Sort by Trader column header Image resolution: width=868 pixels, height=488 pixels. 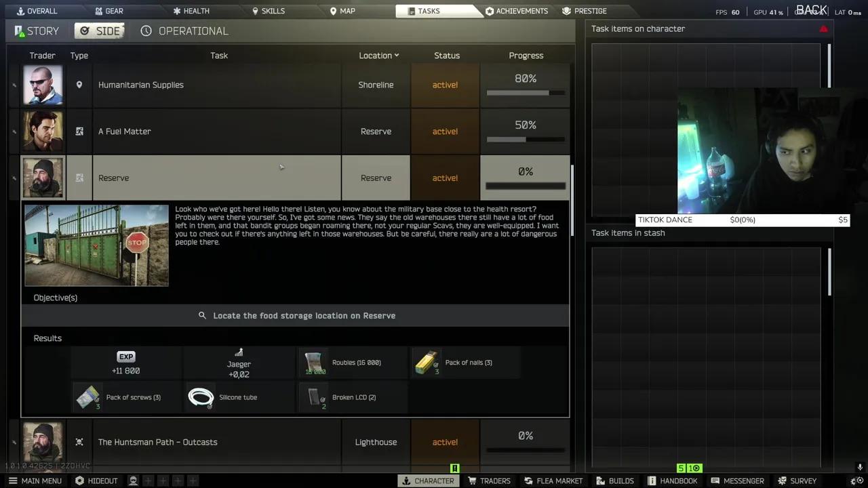(x=42, y=56)
